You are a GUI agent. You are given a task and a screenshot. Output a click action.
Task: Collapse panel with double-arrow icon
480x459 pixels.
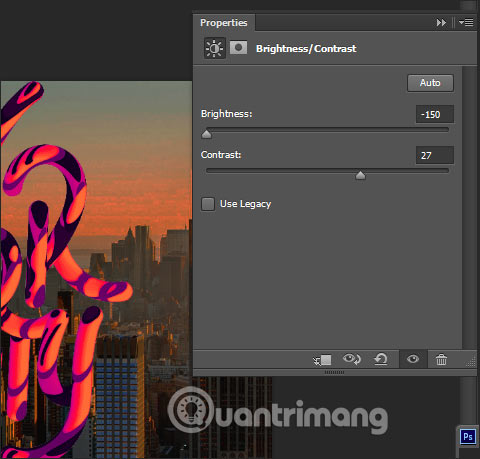(x=441, y=23)
